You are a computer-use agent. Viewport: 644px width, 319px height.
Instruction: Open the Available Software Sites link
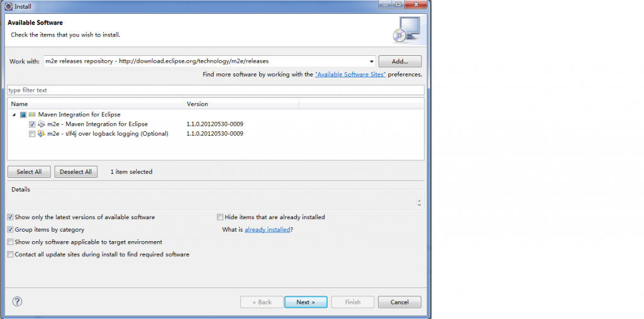click(350, 75)
